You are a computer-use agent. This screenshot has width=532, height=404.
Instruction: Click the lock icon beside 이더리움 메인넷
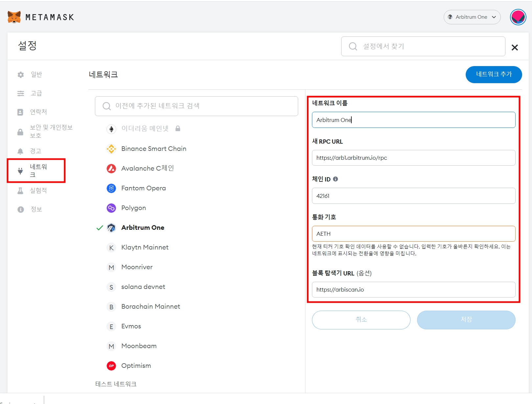point(178,129)
